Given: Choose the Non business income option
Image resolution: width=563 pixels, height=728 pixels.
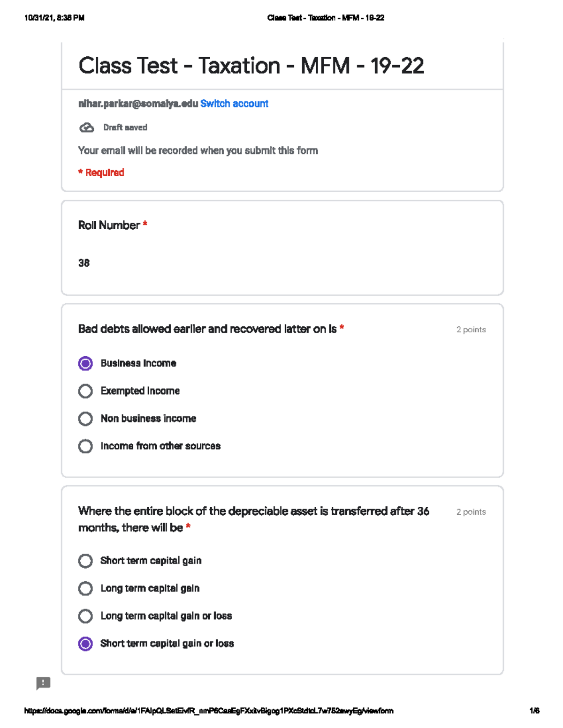Looking at the screenshot, I should [x=85, y=419].
